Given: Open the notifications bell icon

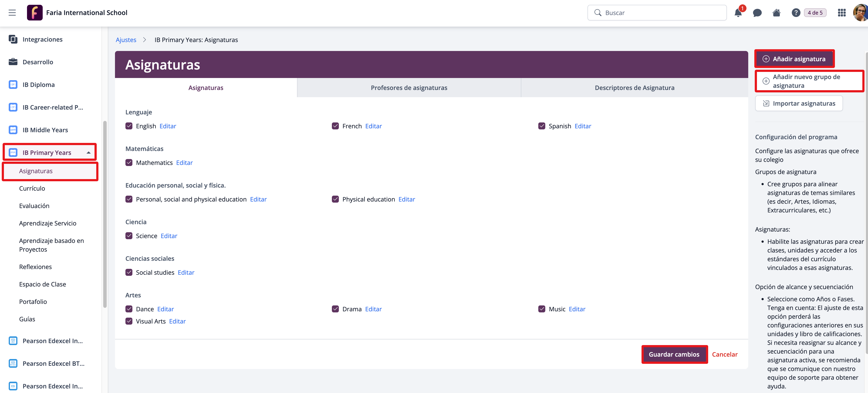Looking at the screenshot, I should coord(738,13).
